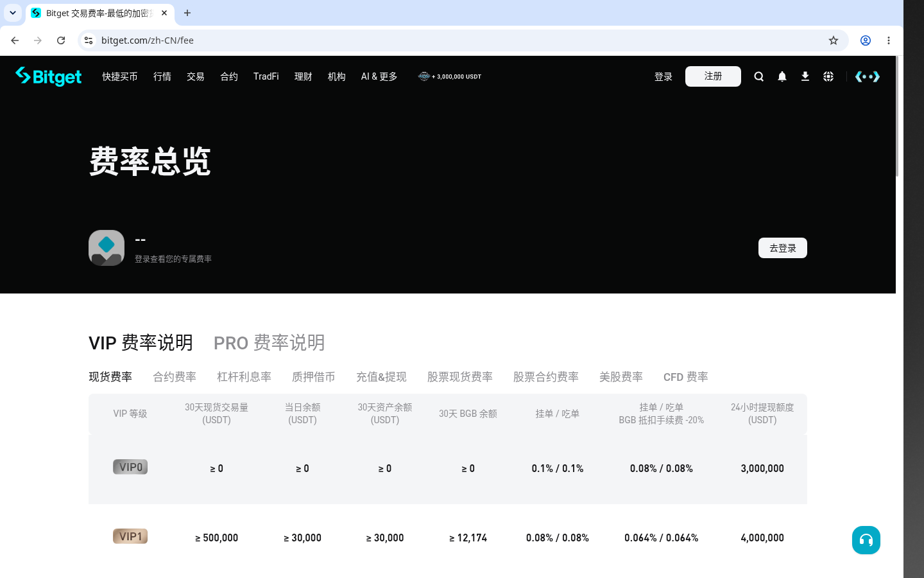Open the 理财 menu

[x=304, y=76]
